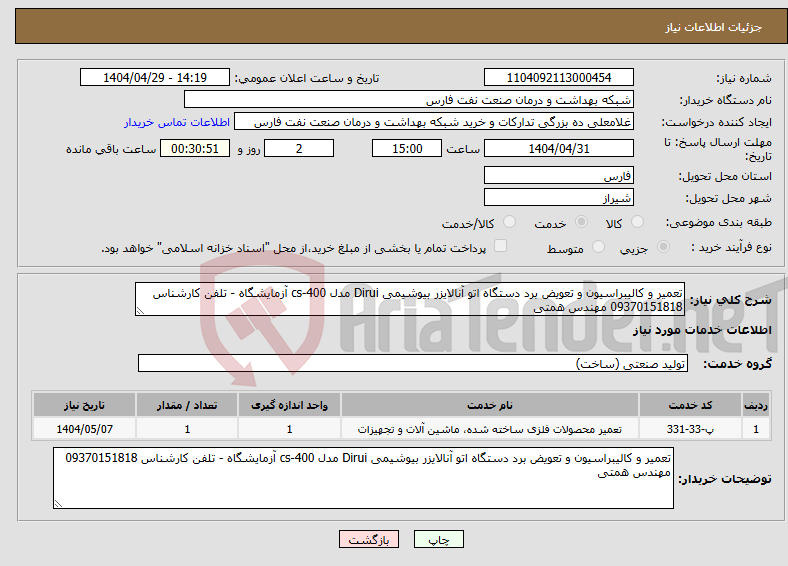Click the remaining days field showing 2
Viewport: 788px width, 566px height.
(x=299, y=148)
